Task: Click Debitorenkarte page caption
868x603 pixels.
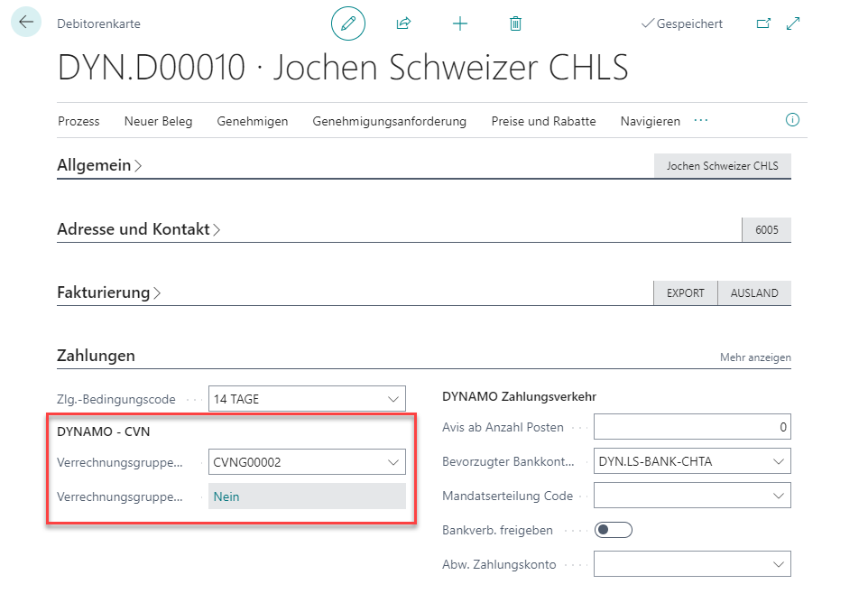Action: coord(98,23)
